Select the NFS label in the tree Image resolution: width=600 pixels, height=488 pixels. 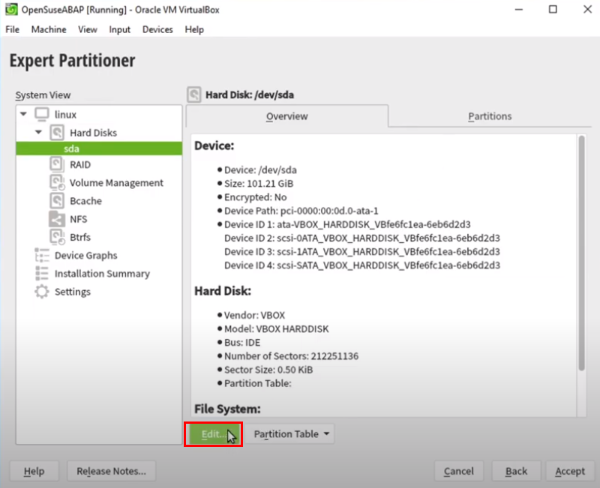pyautogui.click(x=78, y=219)
